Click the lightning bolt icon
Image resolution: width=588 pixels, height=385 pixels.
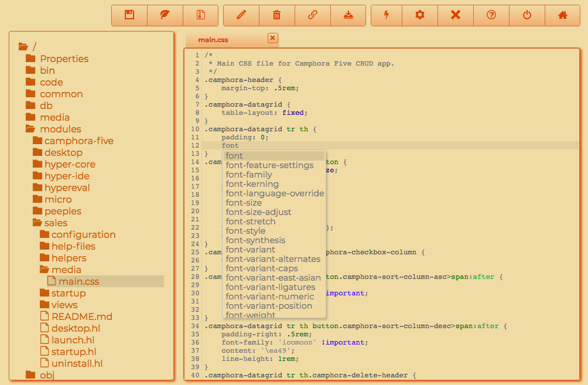[x=387, y=15]
